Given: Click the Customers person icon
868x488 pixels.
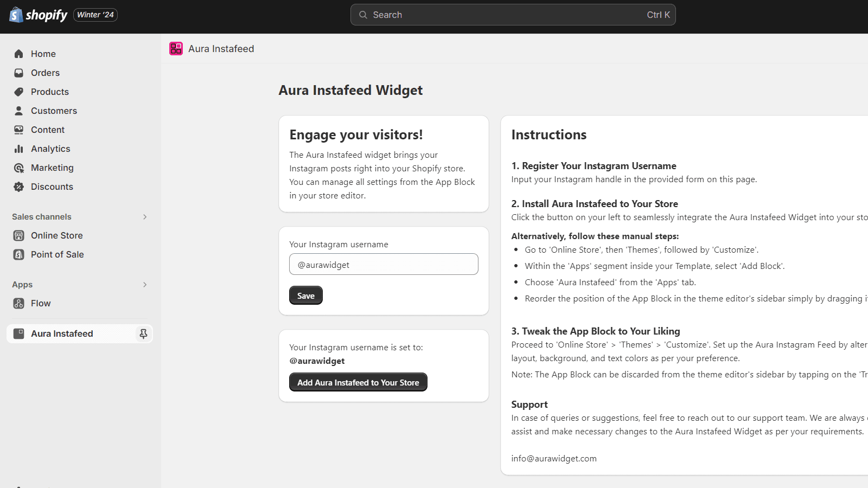Looking at the screenshot, I should 19,111.
